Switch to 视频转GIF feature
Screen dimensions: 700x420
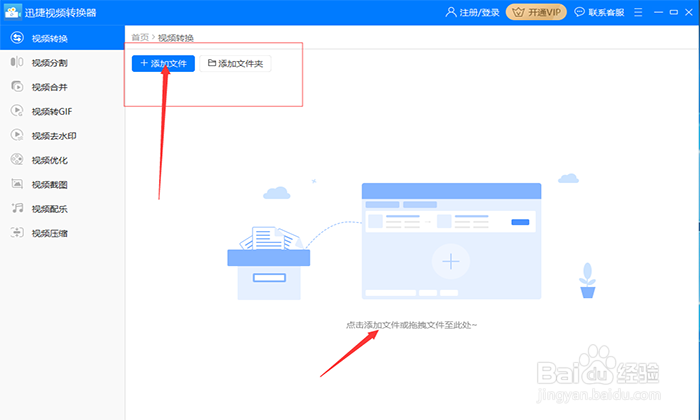tap(52, 112)
